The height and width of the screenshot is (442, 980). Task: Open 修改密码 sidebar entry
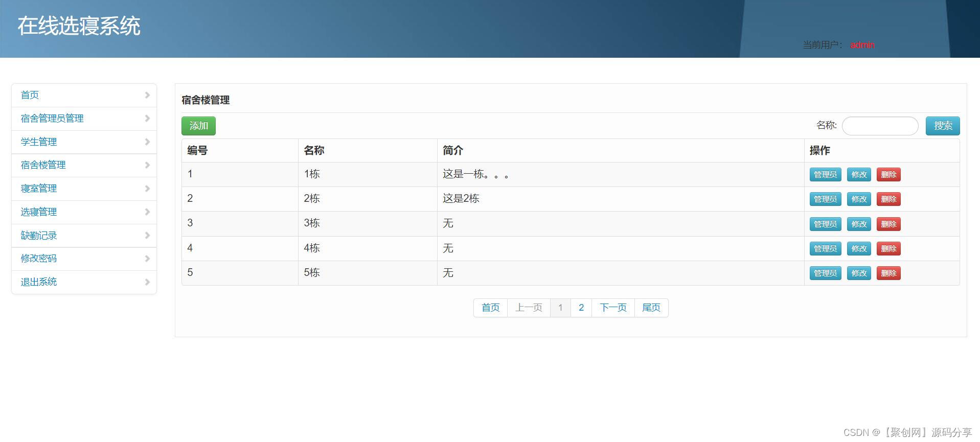84,259
